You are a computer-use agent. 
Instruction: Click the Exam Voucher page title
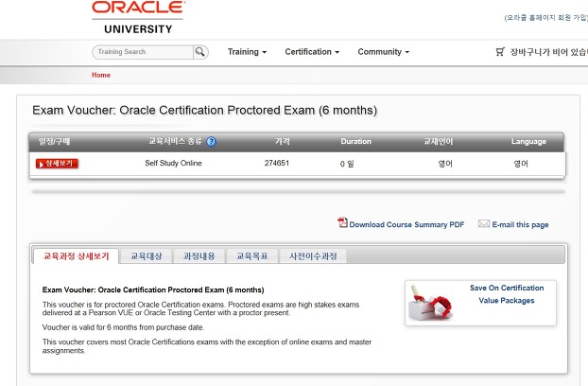(x=205, y=111)
